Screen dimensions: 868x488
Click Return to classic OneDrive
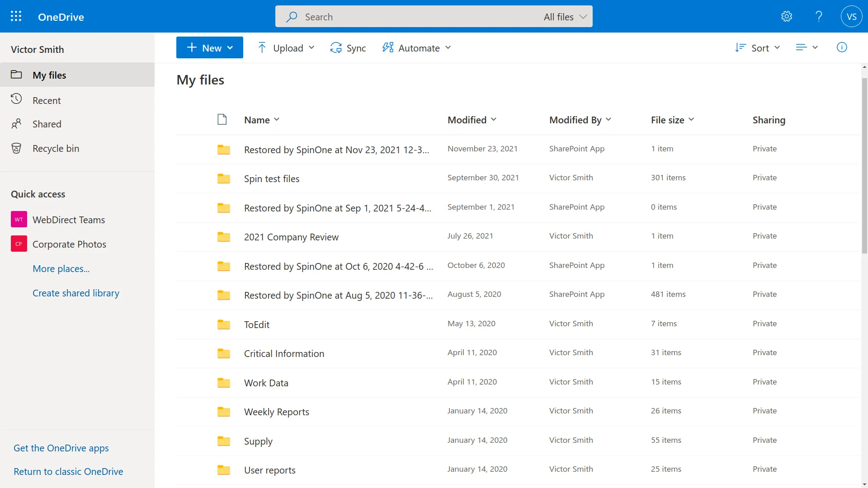tap(68, 471)
